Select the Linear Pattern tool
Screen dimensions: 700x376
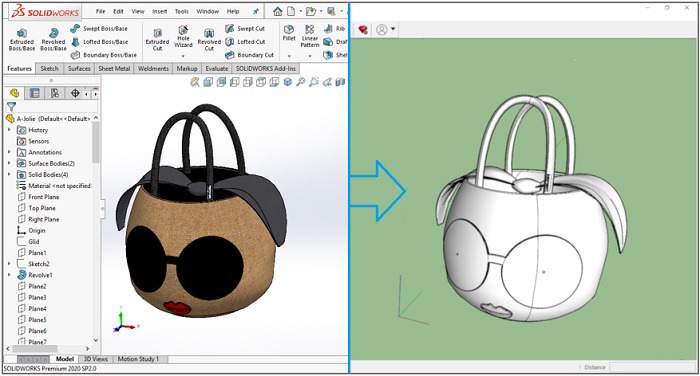(309, 36)
